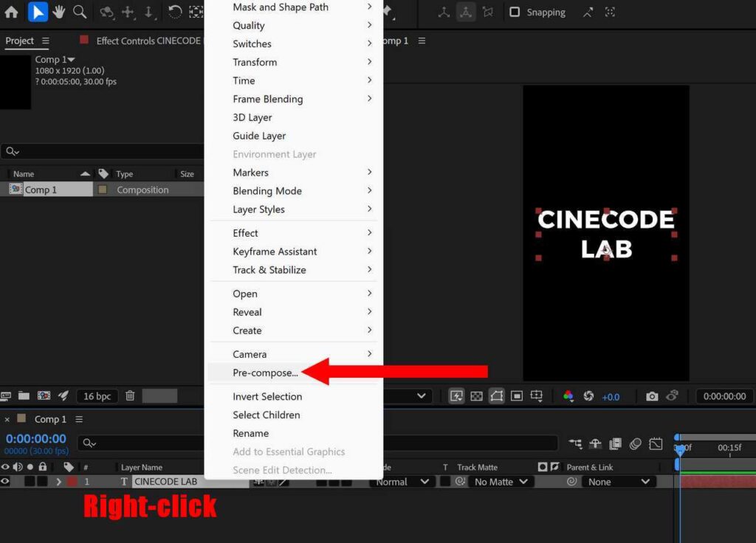
Task: Sort by the Name column header in the Project panel
Action: point(24,174)
